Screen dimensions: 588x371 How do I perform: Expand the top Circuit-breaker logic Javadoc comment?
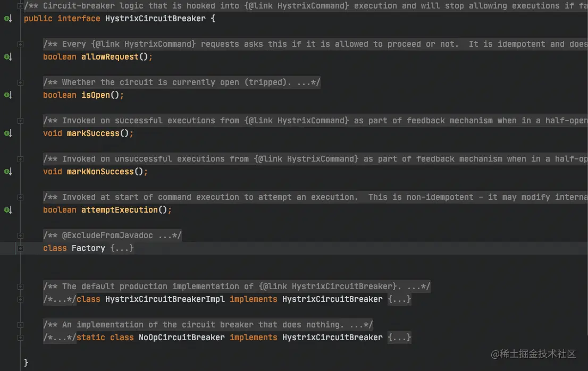coord(20,6)
